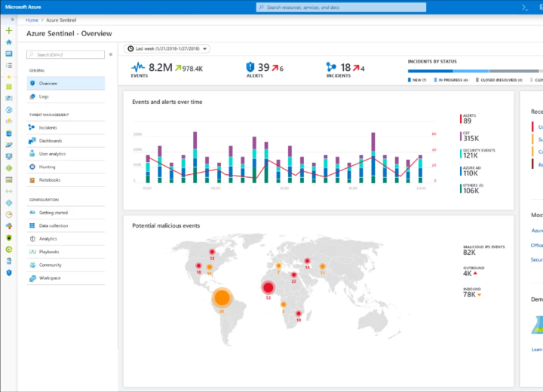This screenshot has height=392, width=543.
Task: Open the Home icon in left rail
Action: click(x=9, y=42)
